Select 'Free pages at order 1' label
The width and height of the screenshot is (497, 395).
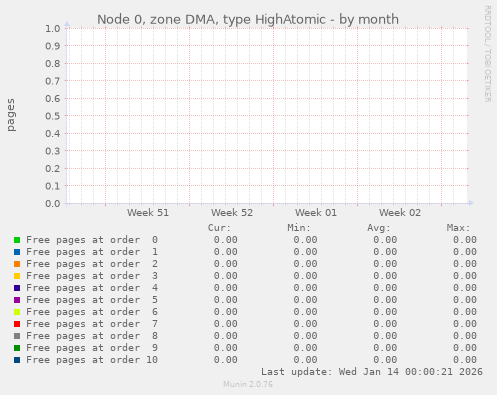coord(92,252)
